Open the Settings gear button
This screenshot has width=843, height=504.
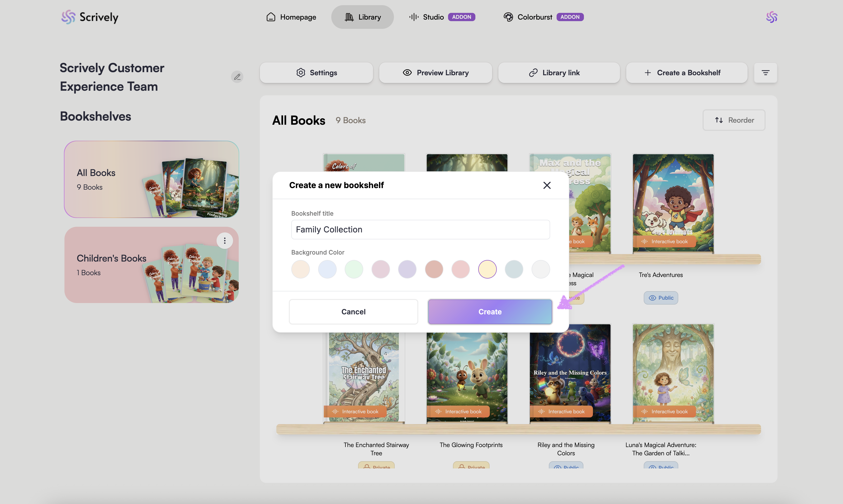click(x=316, y=73)
